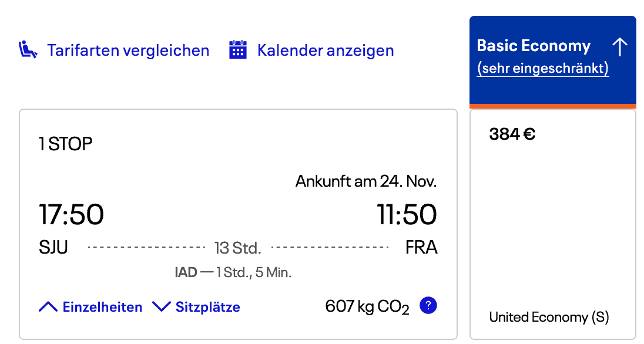Open the Tarifarten vergleichen link
Image resolution: width=644 pixels, height=344 pixels.
tap(128, 50)
